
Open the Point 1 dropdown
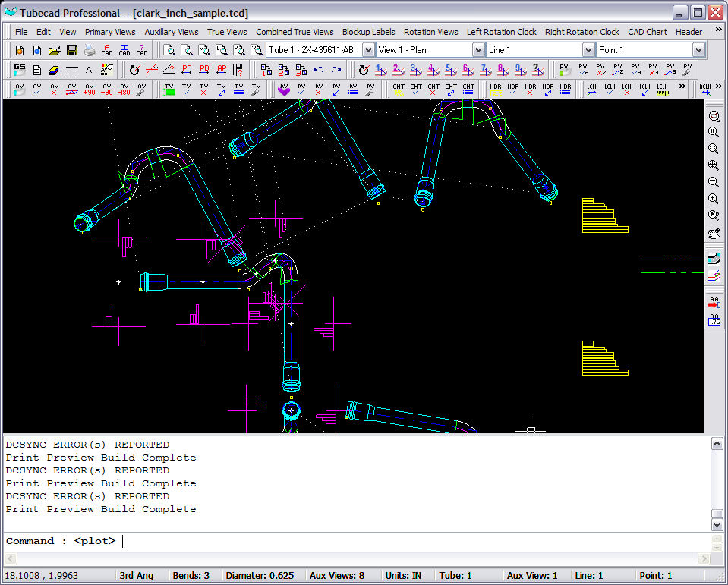698,50
